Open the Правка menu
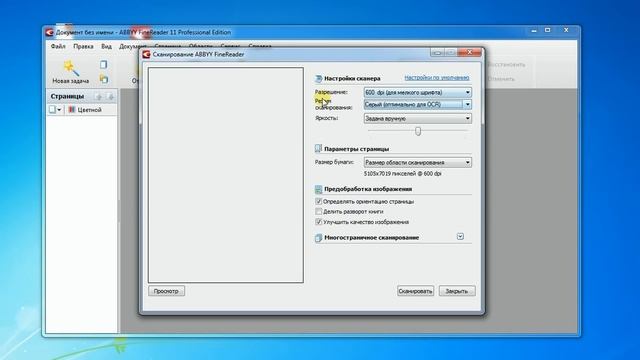 click(x=83, y=47)
